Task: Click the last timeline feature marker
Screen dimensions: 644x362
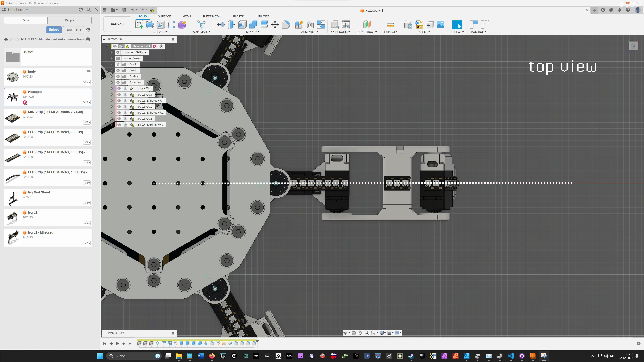Action: pos(254,344)
